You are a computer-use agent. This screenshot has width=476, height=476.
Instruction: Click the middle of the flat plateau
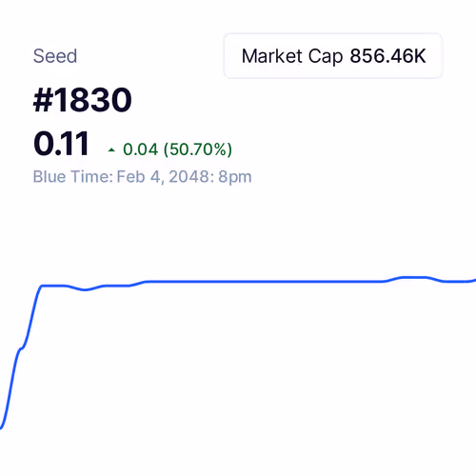tap(264, 282)
